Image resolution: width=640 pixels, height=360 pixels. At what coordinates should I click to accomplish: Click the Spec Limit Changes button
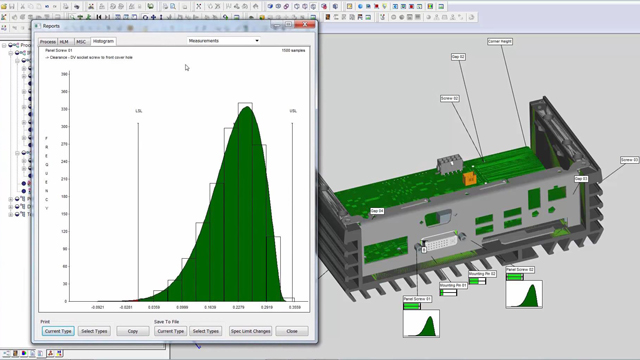(x=250, y=331)
